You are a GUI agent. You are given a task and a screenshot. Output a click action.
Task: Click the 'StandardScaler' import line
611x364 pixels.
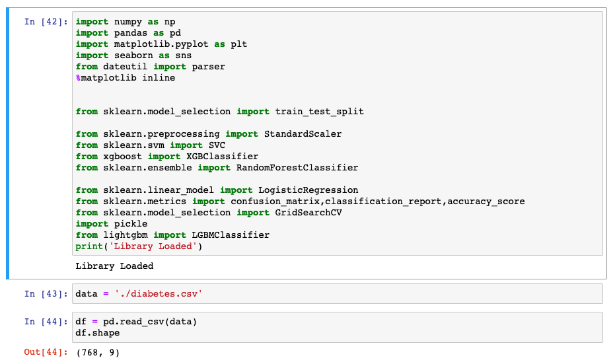(x=209, y=134)
